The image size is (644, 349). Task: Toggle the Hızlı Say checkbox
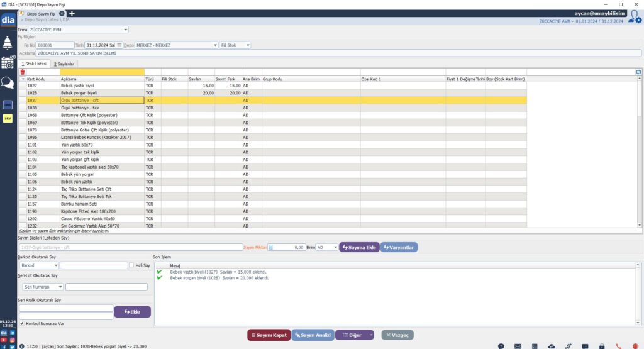coord(131,265)
